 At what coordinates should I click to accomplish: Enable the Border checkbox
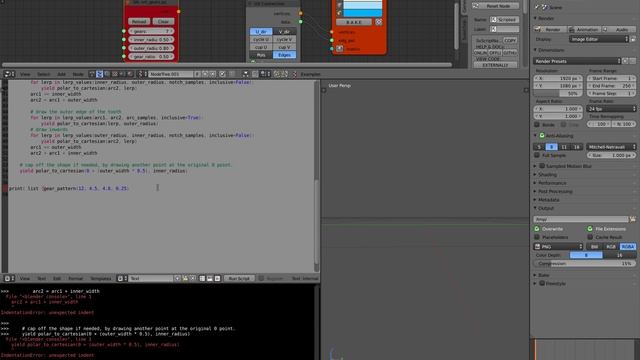point(537,124)
